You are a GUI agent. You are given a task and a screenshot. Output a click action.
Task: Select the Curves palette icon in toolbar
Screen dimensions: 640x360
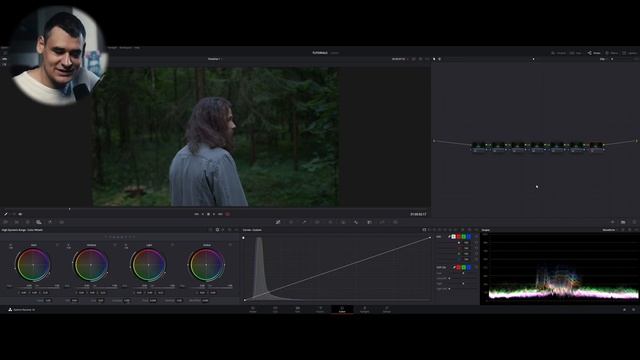(x=278, y=222)
